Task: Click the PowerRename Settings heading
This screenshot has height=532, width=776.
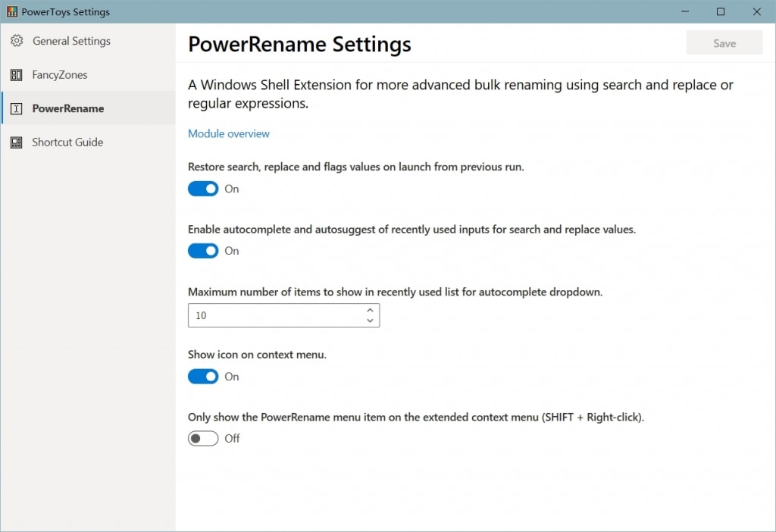Action: pyautogui.click(x=299, y=44)
